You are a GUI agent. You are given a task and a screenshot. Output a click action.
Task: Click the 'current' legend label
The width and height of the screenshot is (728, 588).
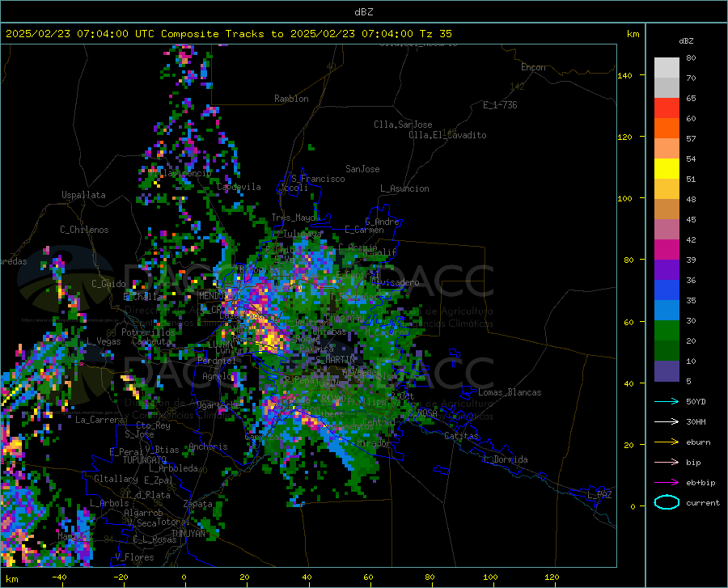tap(703, 502)
